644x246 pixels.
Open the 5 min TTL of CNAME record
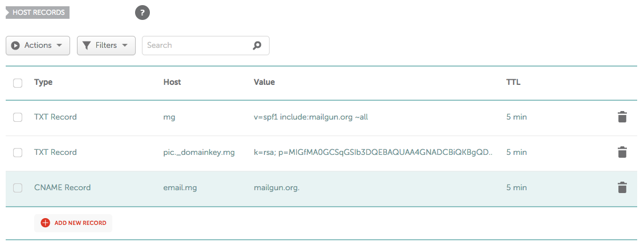click(x=517, y=188)
